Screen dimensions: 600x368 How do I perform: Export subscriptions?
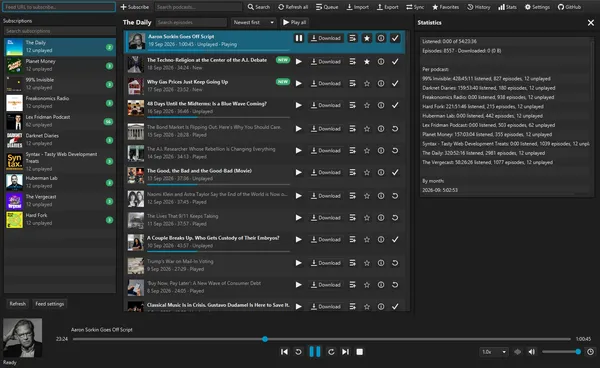pos(388,7)
